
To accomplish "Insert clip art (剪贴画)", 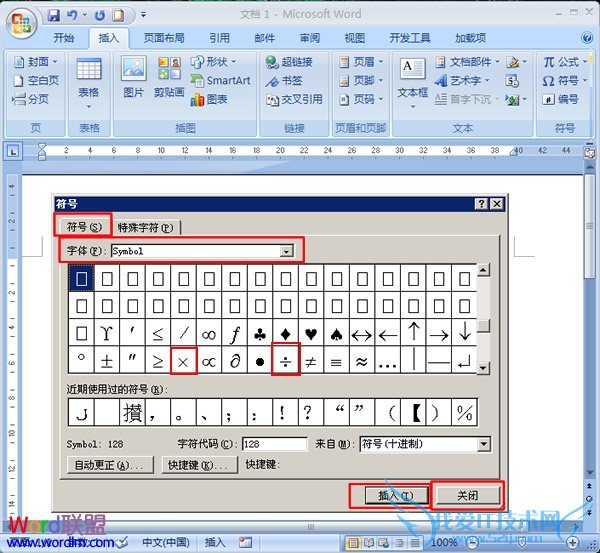I will click(169, 77).
